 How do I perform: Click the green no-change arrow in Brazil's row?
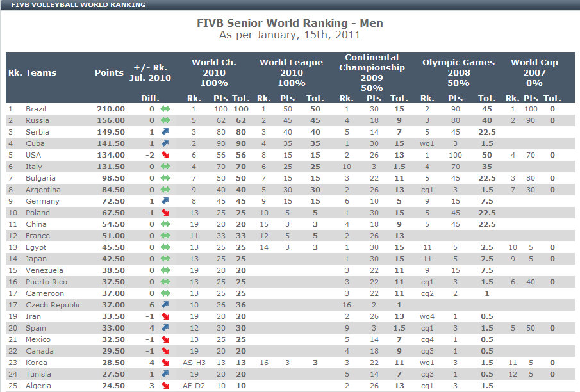coord(165,109)
